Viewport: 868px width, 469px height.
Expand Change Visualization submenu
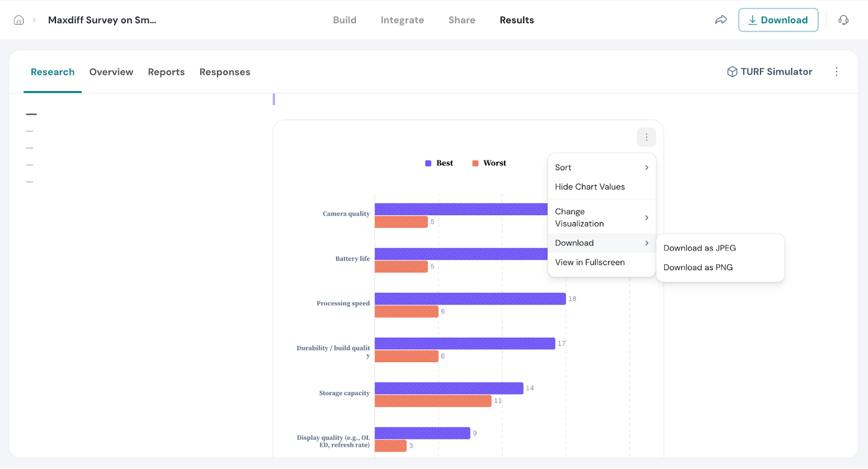point(601,217)
